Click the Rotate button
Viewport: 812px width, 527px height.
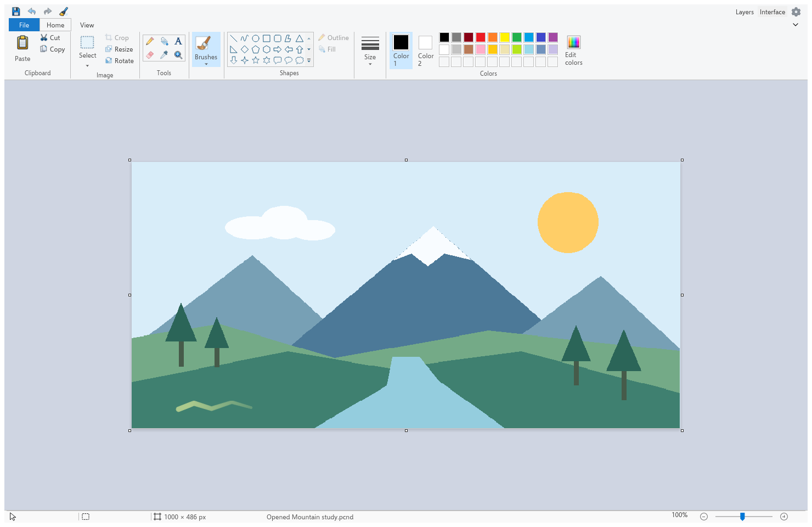[x=120, y=61]
